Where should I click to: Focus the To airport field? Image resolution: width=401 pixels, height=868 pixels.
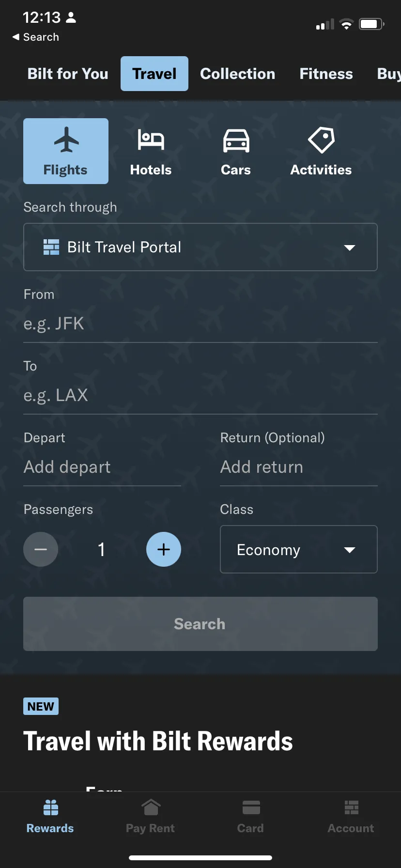[200, 395]
